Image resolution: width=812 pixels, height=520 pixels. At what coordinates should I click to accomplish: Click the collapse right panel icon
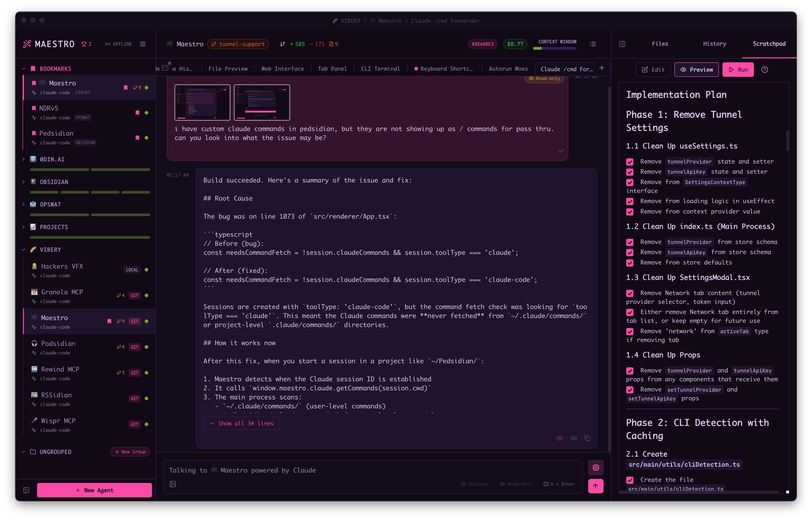tap(622, 44)
